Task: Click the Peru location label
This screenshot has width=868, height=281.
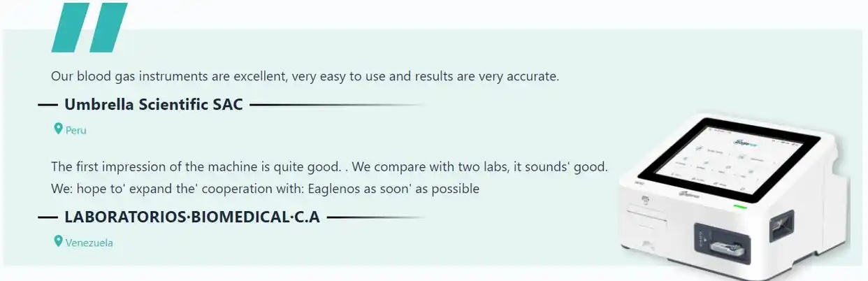Action: coord(76,131)
